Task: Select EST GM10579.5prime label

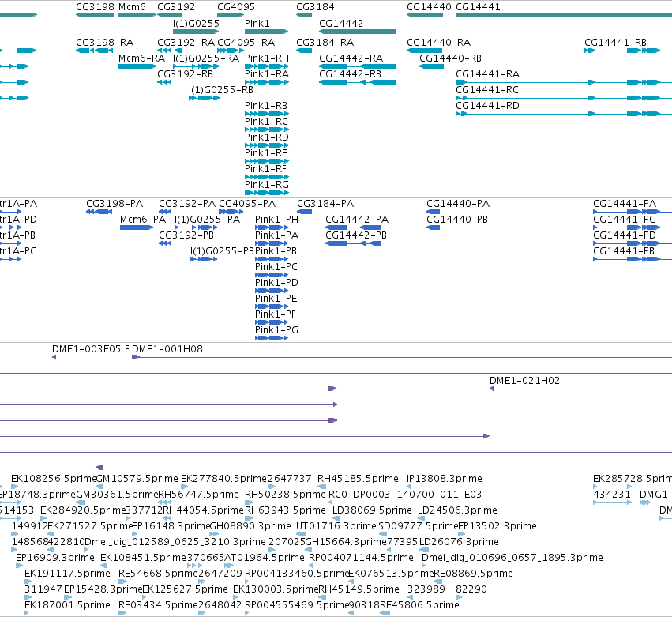Action: (137, 479)
